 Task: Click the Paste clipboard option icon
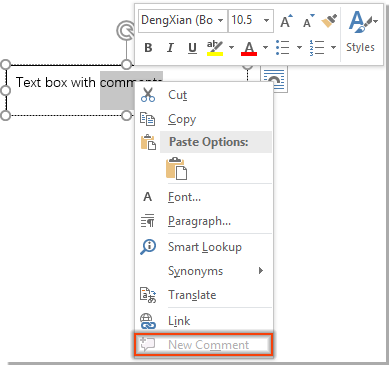coord(176,168)
